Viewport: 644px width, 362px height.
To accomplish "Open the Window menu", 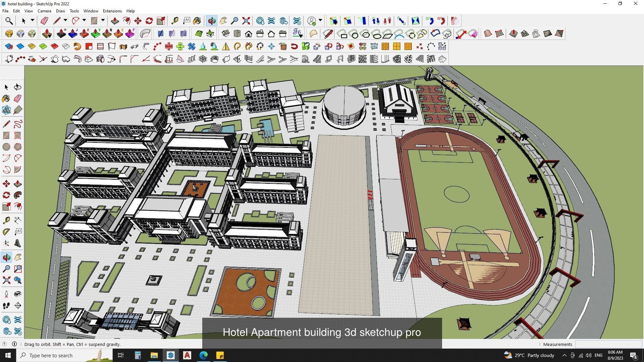I will (x=91, y=11).
